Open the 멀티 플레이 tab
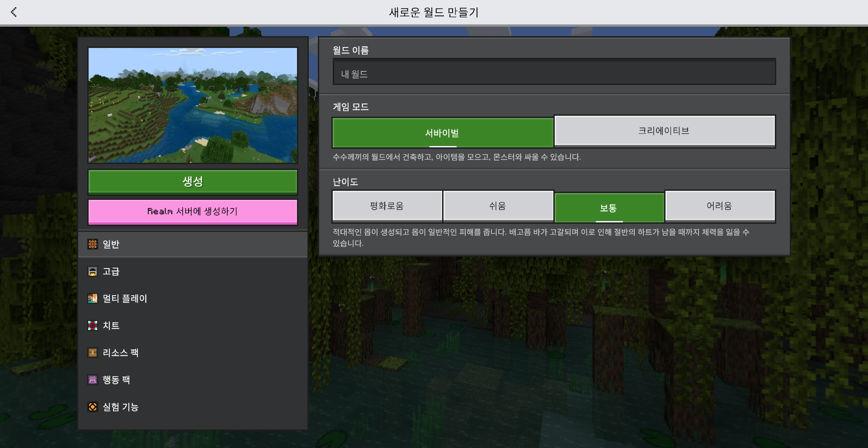 [193, 298]
